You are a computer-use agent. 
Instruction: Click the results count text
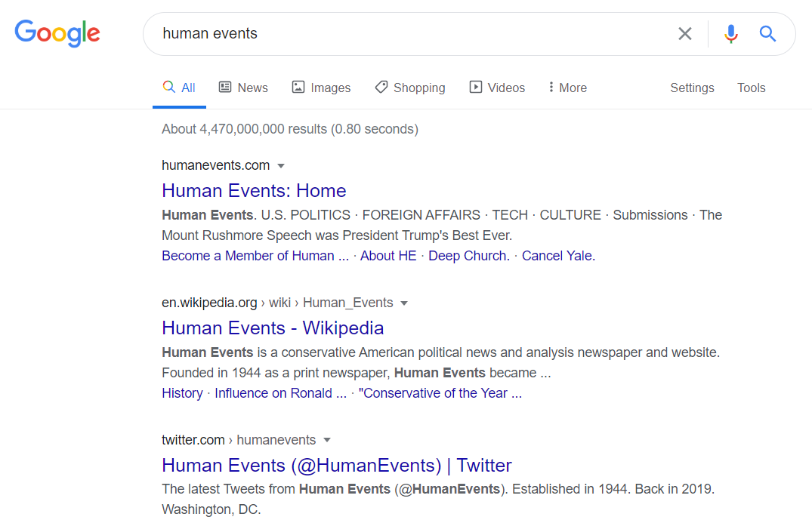pos(290,129)
